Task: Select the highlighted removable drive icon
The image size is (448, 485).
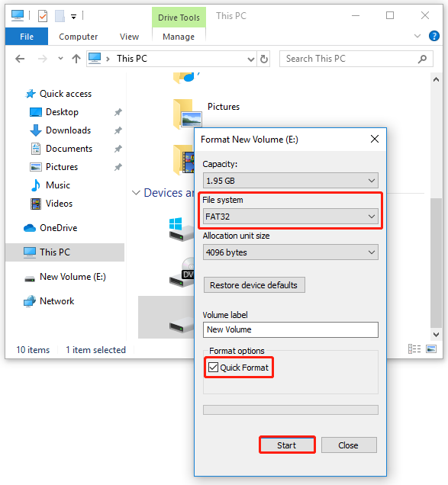Action: [x=182, y=324]
